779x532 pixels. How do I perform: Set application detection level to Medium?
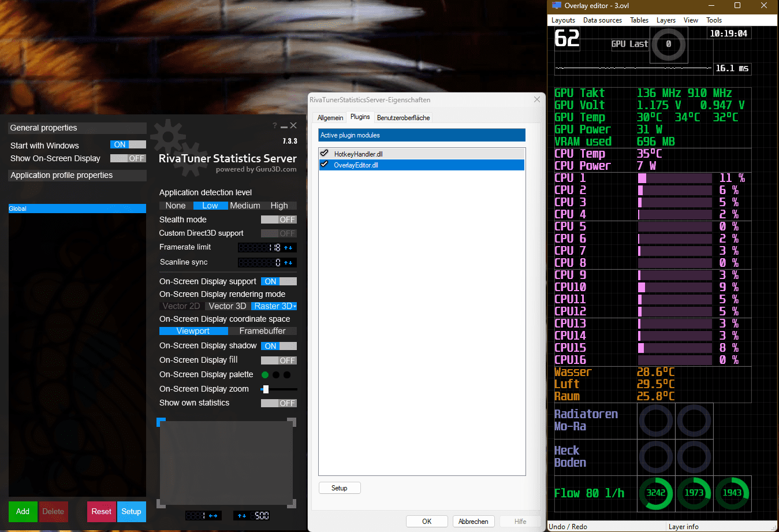pyautogui.click(x=245, y=206)
